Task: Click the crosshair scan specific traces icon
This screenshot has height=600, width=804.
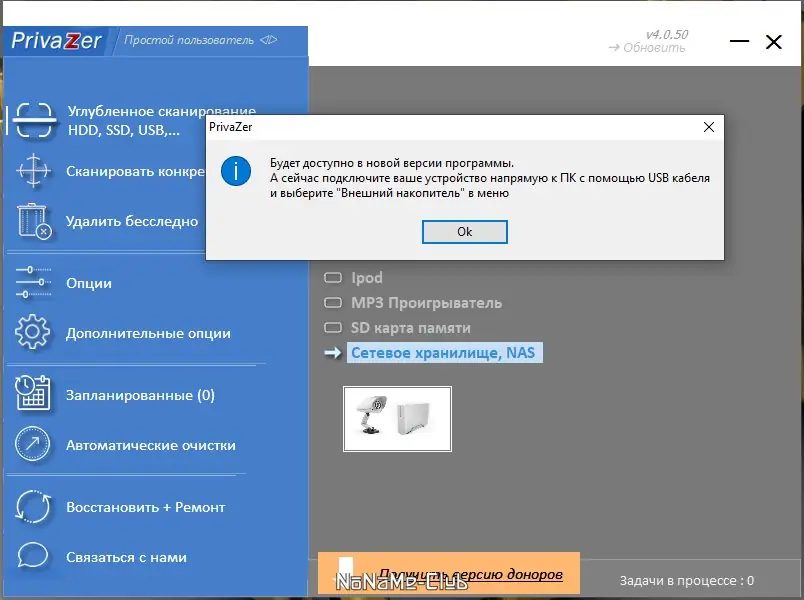Action: [33, 170]
